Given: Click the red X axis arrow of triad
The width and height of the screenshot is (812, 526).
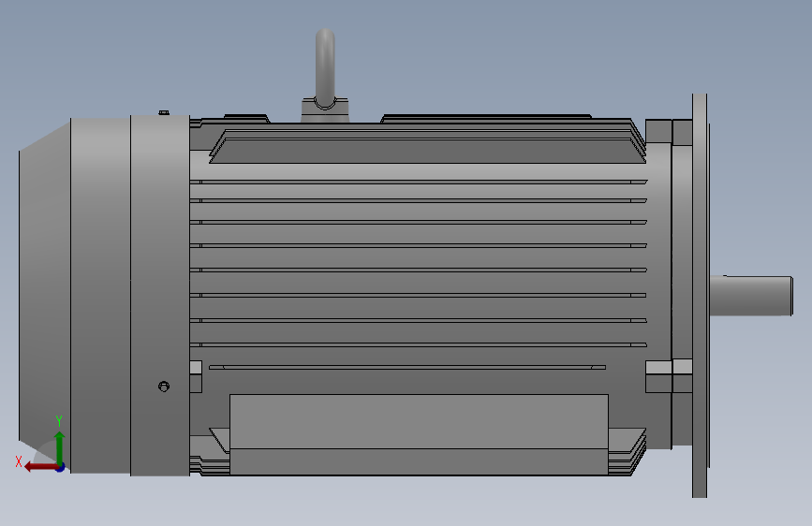Looking at the screenshot, I should [x=40, y=467].
